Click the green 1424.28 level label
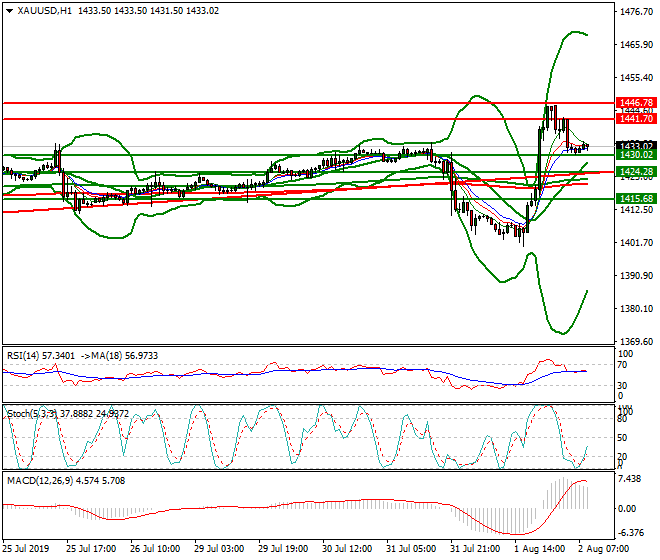The height and width of the screenshot is (560, 660). pyautogui.click(x=636, y=172)
